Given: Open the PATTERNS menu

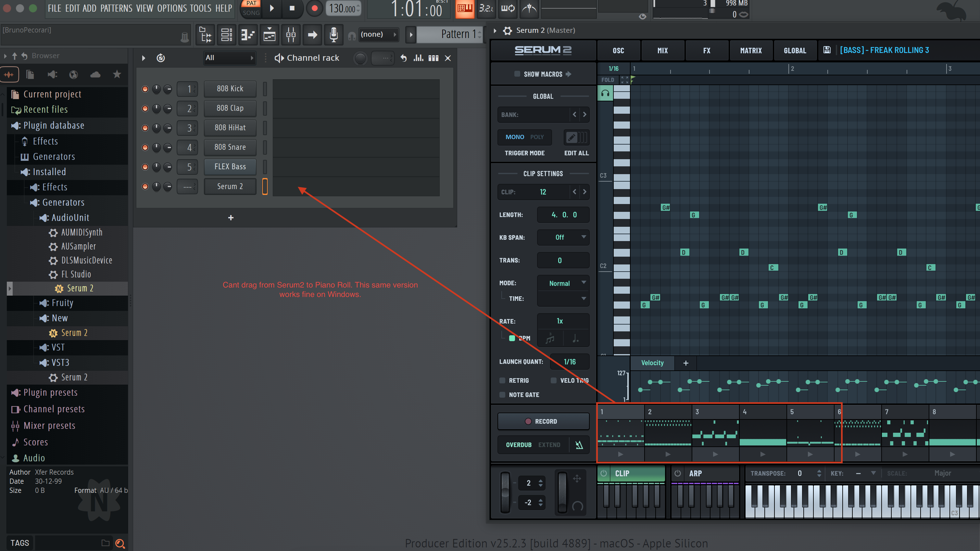Looking at the screenshot, I should [116, 8].
